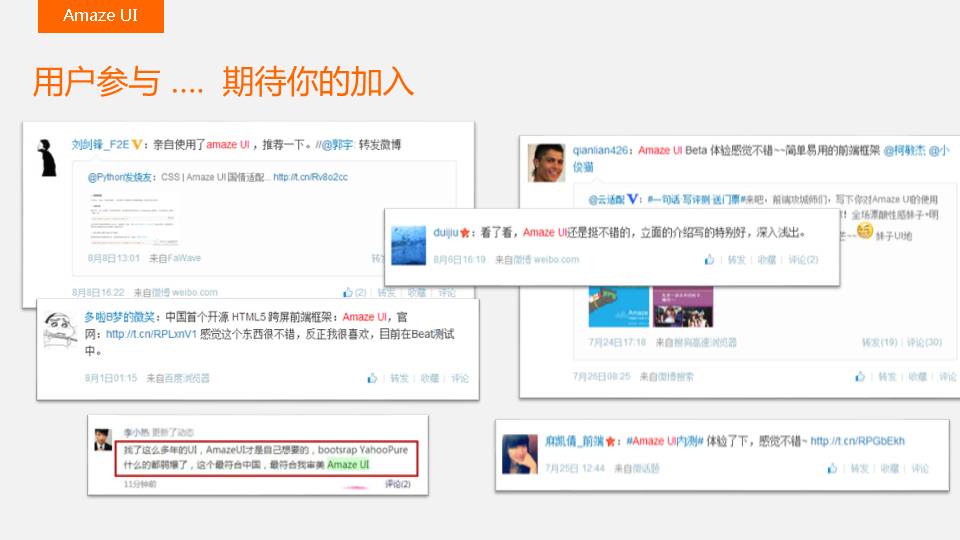Like the 多啦B梦的微笑 post with thumbs-up
The image size is (960, 540).
pos(372,379)
